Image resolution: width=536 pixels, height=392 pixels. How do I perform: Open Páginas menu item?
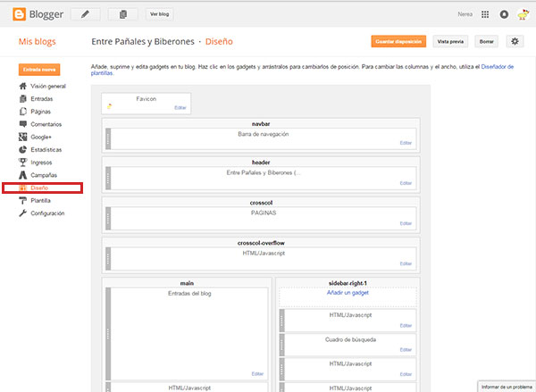tap(41, 112)
